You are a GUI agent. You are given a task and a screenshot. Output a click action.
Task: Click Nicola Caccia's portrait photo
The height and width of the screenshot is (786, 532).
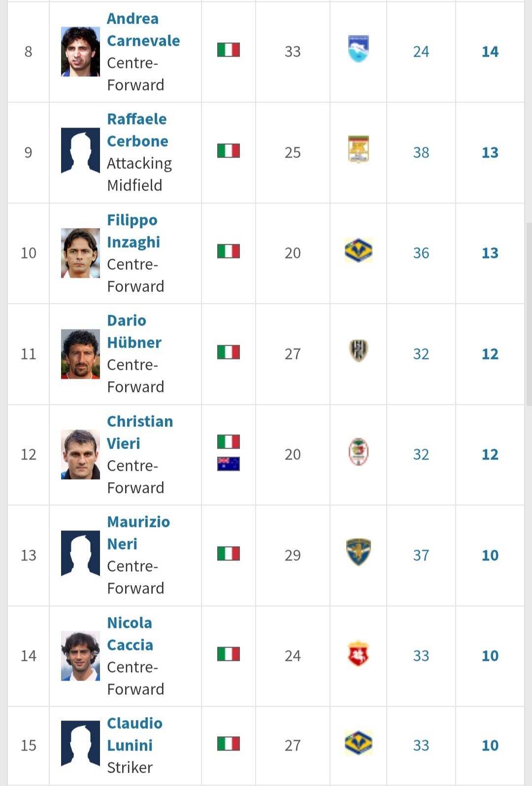80,656
